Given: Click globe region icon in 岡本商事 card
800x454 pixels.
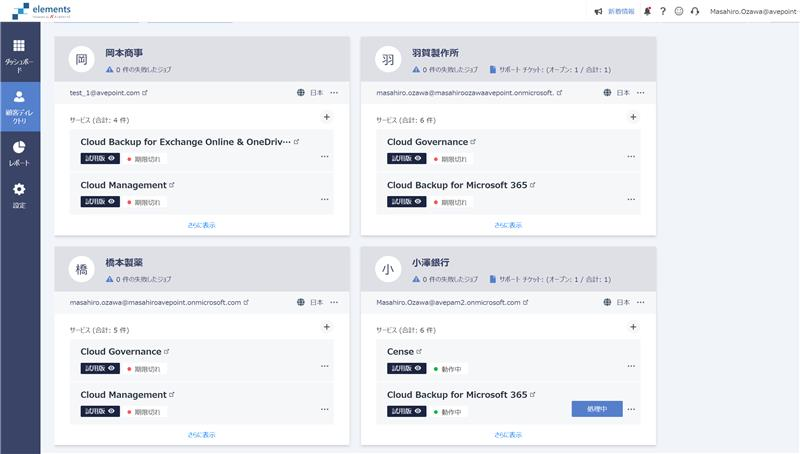Looking at the screenshot, I should click(x=301, y=93).
